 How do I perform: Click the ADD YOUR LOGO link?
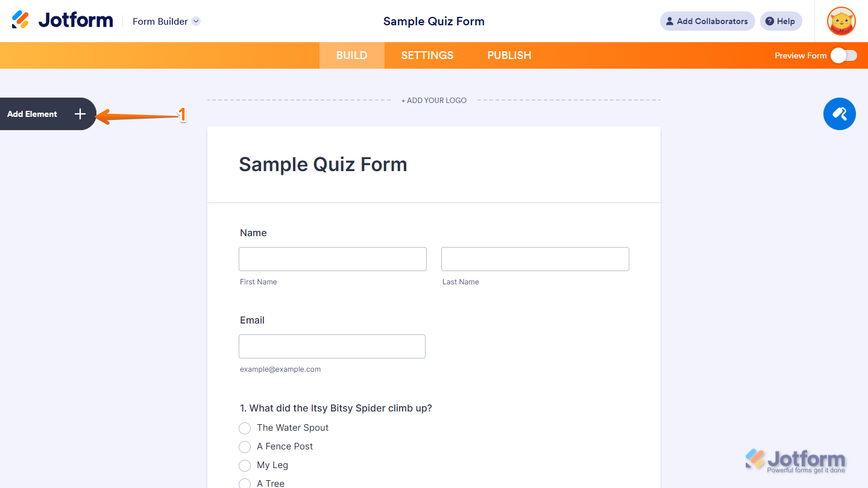pyautogui.click(x=433, y=100)
